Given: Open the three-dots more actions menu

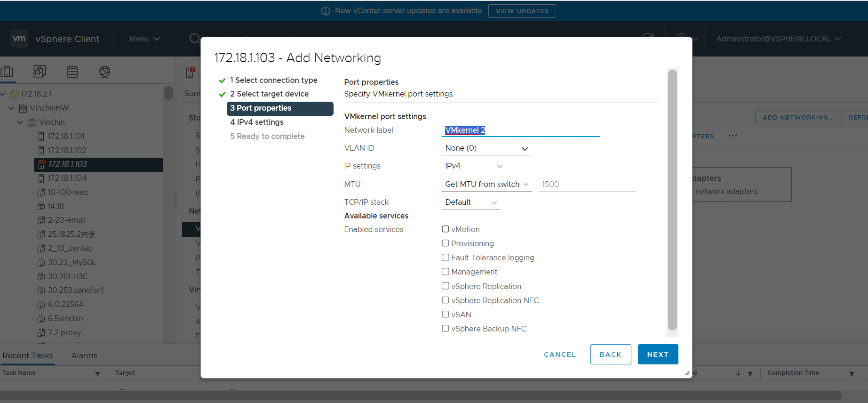Looking at the screenshot, I should coord(733,136).
